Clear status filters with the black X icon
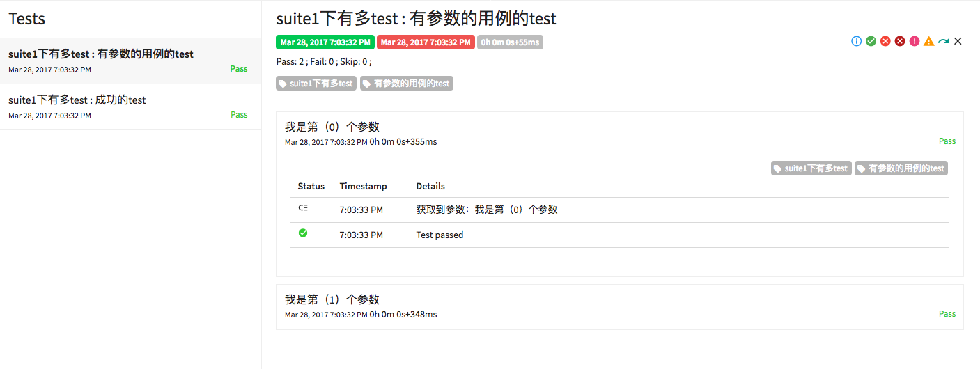This screenshot has height=369, width=980. pyautogui.click(x=958, y=42)
